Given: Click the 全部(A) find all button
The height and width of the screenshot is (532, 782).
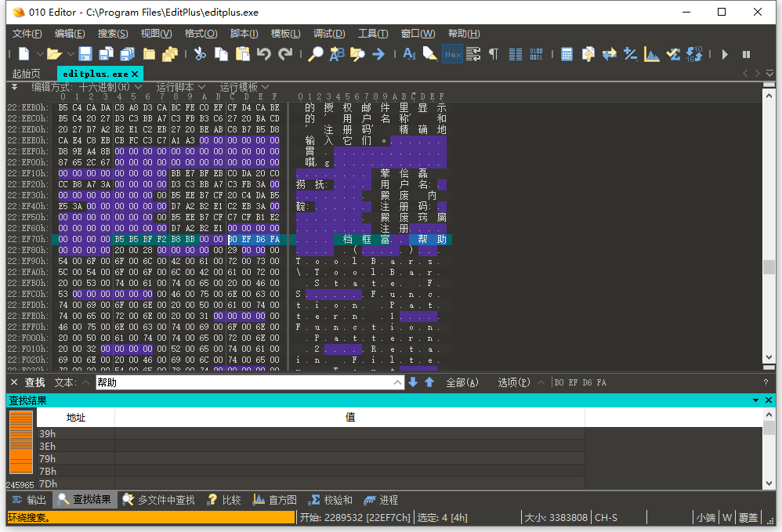Looking at the screenshot, I should [x=462, y=382].
